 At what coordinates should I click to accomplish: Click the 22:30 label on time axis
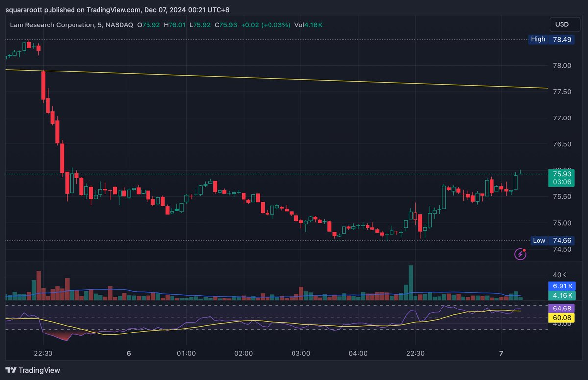click(x=43, y=353)
